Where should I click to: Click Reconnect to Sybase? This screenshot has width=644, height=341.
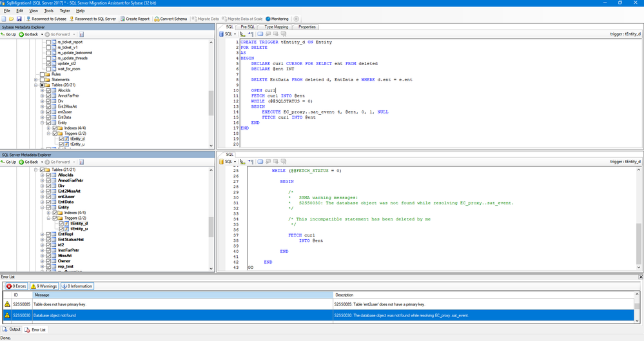pyautogui.click(x=46, y=19)
